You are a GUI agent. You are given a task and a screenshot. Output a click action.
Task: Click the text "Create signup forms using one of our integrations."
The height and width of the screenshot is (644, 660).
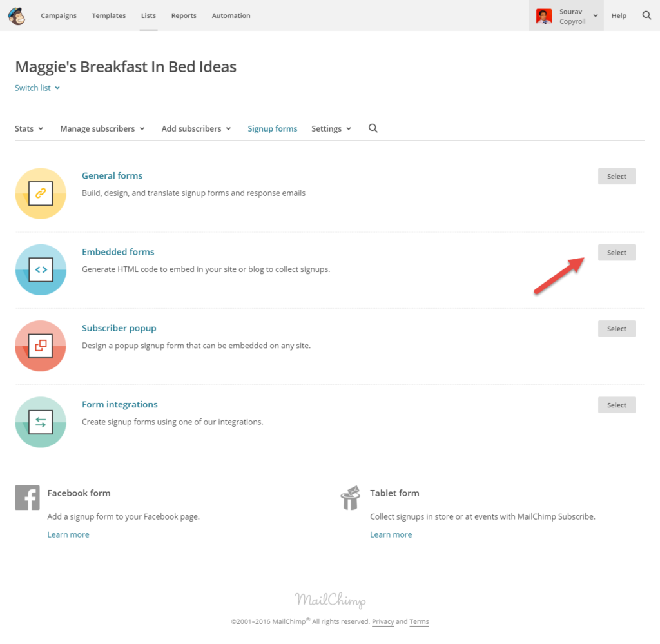pos(173,422)
